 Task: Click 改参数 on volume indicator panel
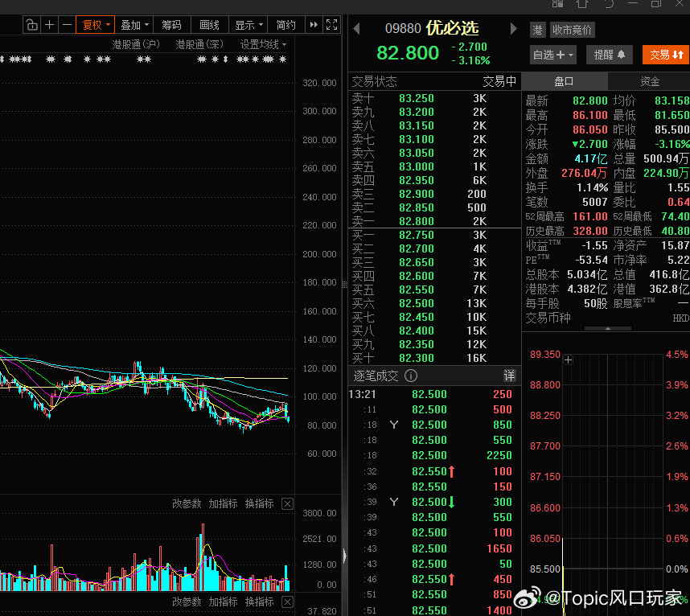coord(186,503)
